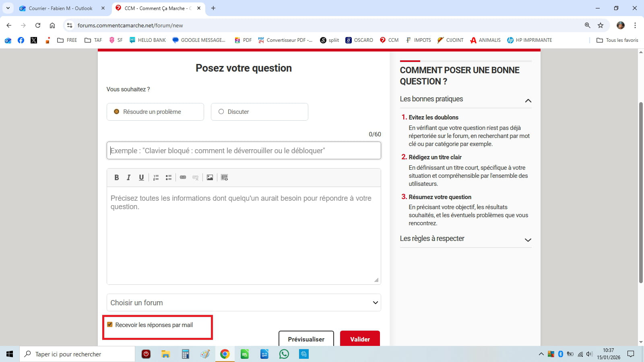Select the Discuter radio option
Screen dimensions: 644x362
click(x=221, y=112)
